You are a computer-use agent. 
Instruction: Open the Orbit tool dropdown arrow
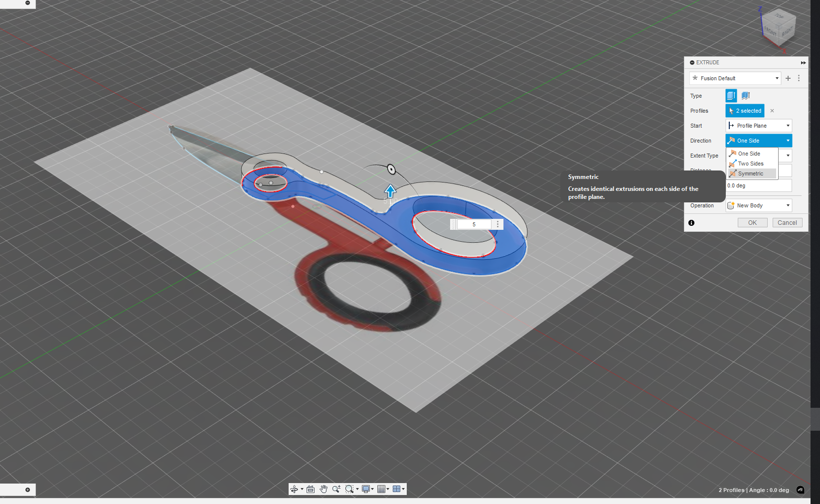click(302, 489)
